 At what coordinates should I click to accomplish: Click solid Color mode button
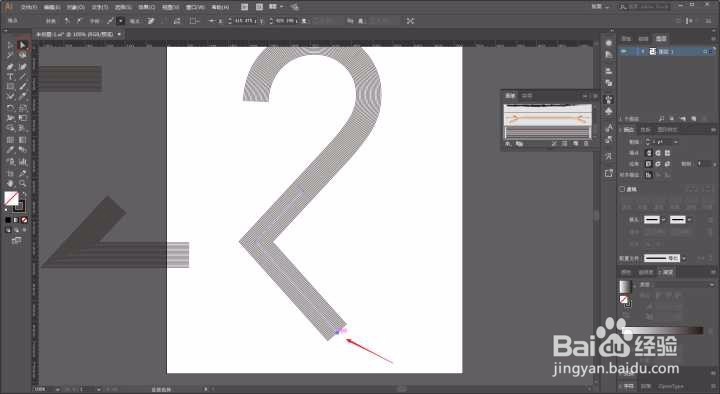pos(8,220)
